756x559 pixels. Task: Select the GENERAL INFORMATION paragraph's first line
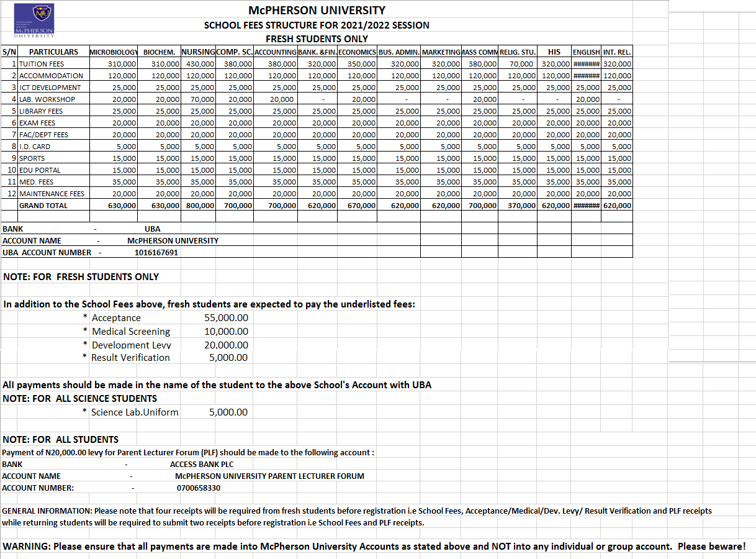click(357, 511)
